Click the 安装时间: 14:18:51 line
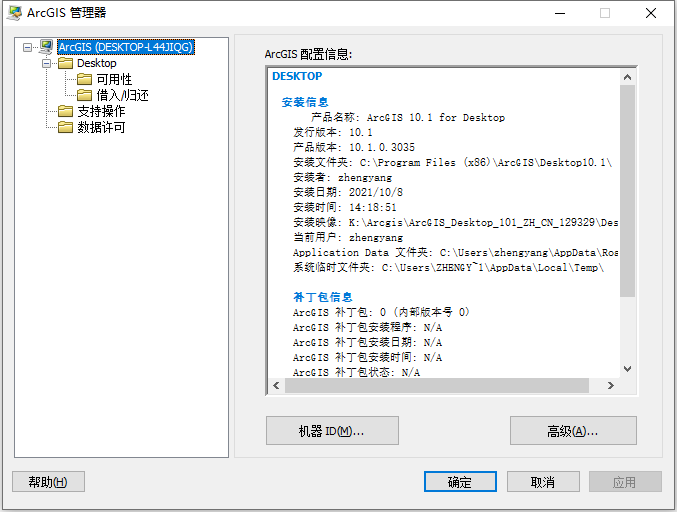Viewport: 677px width, 512px height. point(345,207)
